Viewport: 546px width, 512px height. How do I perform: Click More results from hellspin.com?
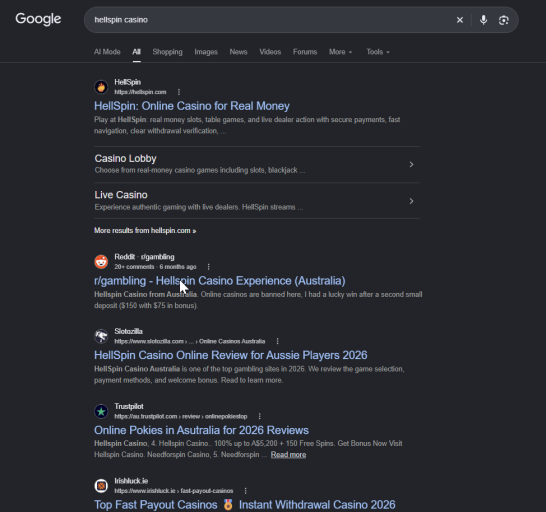click(x=145, y=231)
